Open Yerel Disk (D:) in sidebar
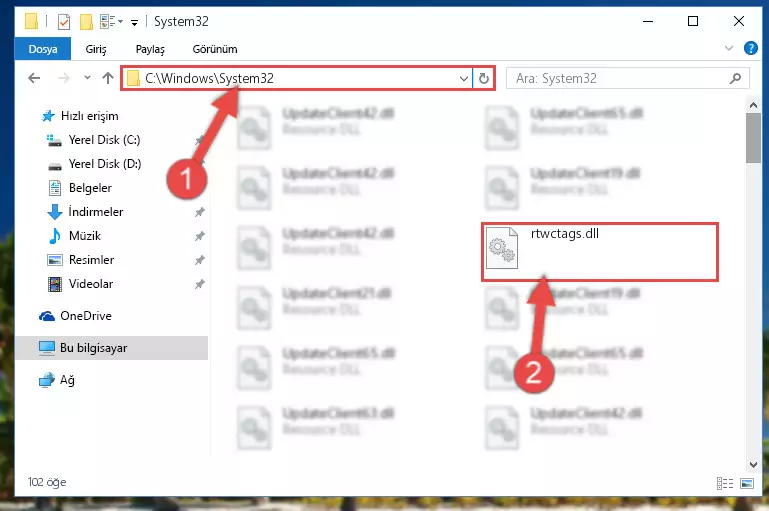 (x=104, y=164)
